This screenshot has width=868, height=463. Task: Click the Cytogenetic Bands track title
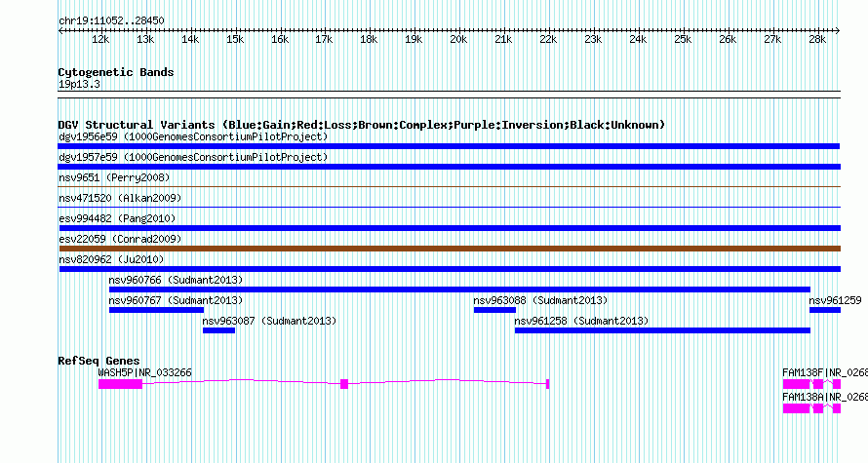pyautogui.click(x=116, y=72)
